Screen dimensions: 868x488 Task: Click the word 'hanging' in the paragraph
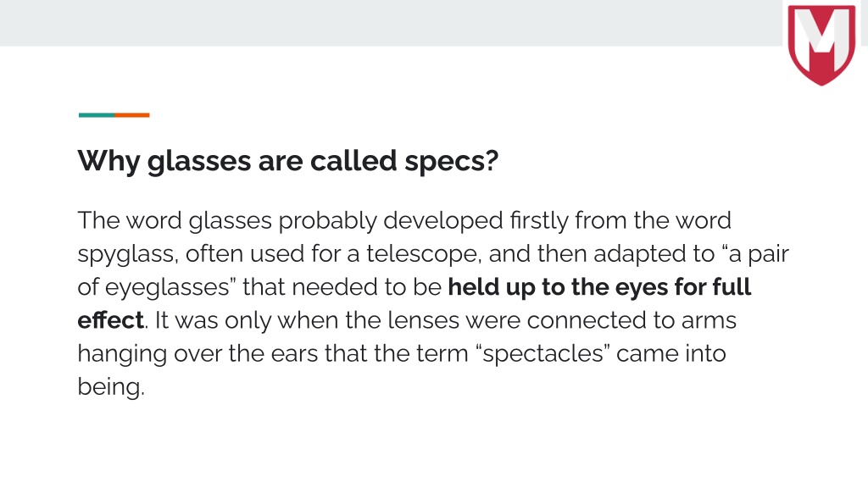122,355
